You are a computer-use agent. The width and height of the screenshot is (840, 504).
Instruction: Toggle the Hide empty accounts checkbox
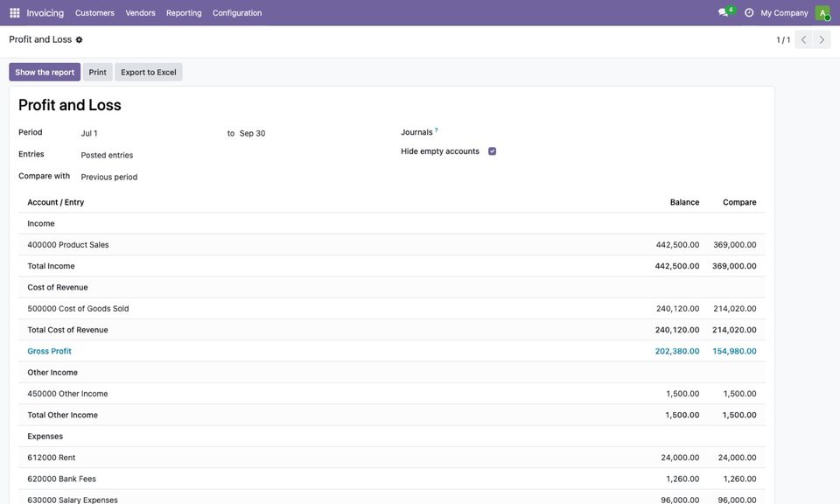pos(492,151)
